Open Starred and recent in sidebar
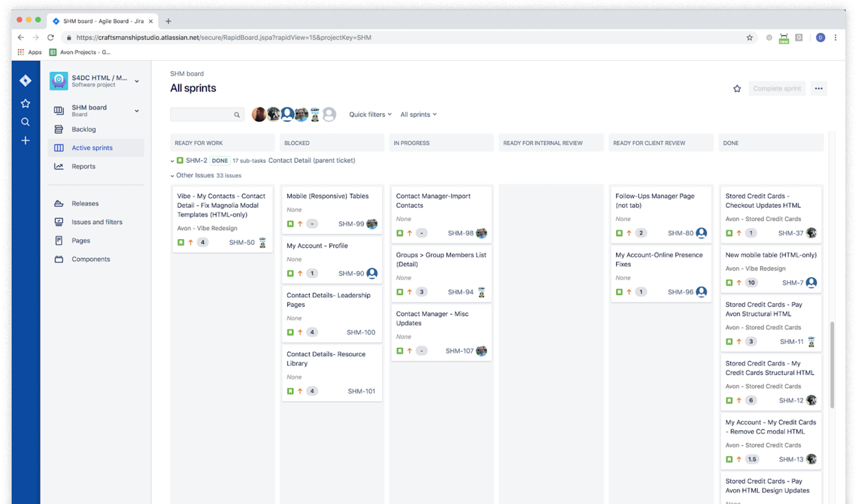This screenshot has width=858, height=504. 25,103
